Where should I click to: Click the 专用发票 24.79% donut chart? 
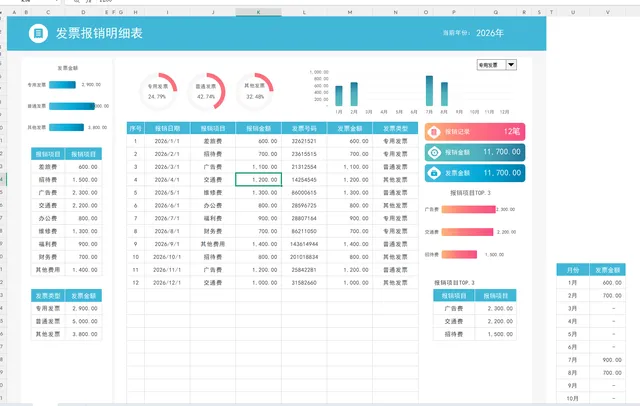[x=158, y=91]
